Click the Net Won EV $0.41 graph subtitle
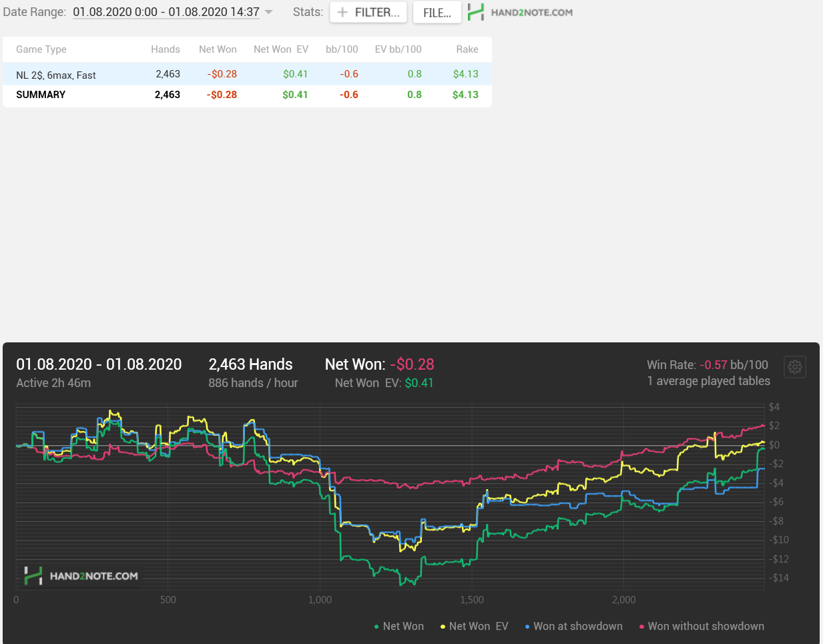Viewport: 823px width, 644px height. (384, 383)
